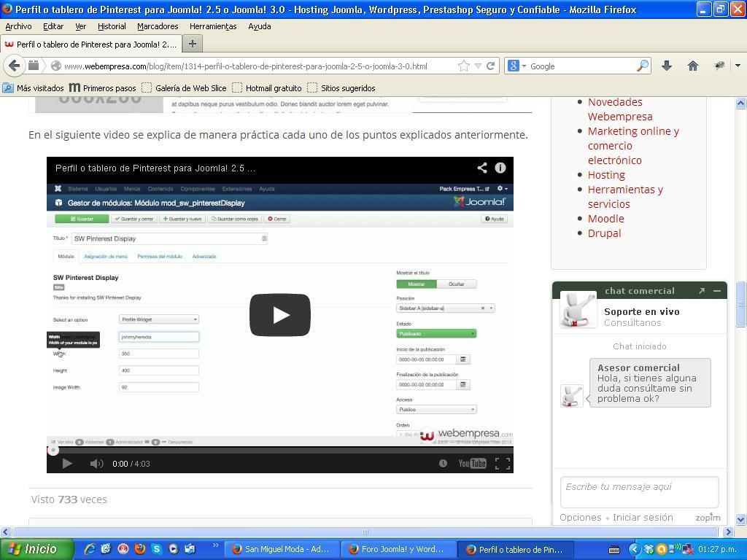Screen dimensions: 747x560
Task: Launch Firefox from the quick launch bar
Action: [x=139, y=549]
